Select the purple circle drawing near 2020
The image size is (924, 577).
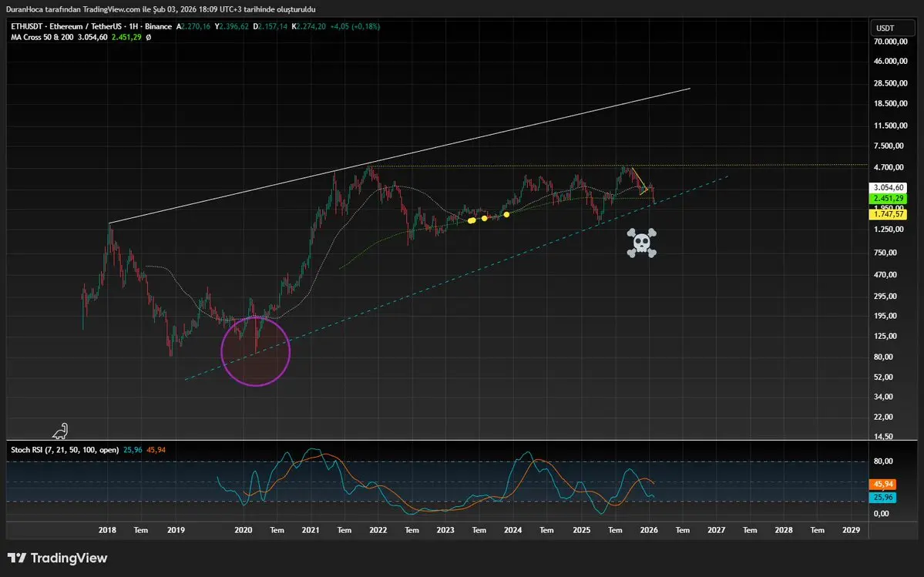coord(255,351)
